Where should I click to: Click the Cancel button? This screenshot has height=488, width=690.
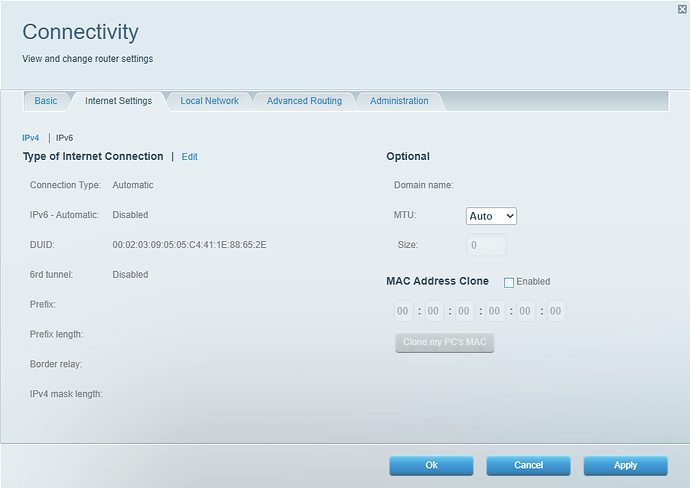coord(529,466)
